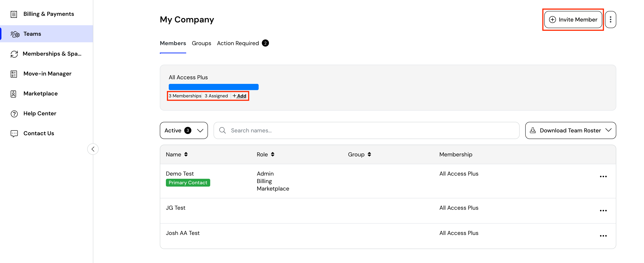Select Teams in the sidebar menu
This screenshot has width=644, height=263.
pos(46,34)
